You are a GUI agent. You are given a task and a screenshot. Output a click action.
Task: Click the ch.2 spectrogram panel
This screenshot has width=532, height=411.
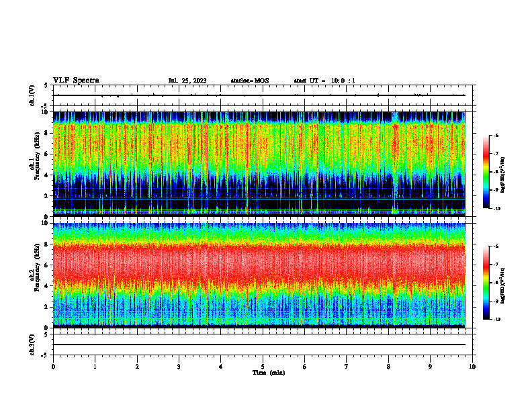click(259, 275)
